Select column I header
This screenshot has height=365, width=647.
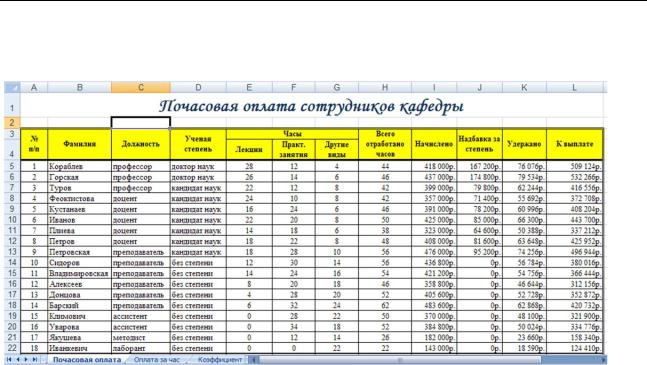tap(434, 87)
